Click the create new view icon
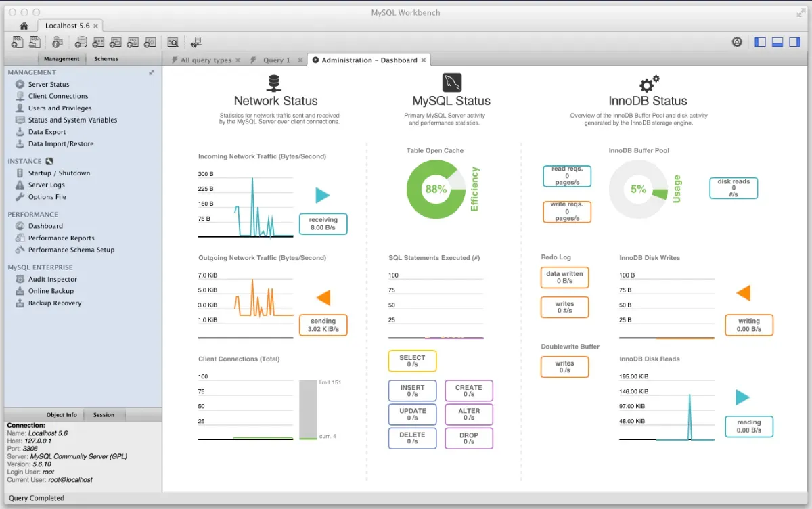Viewport: 812px width, 509px height. pos(116,42)
